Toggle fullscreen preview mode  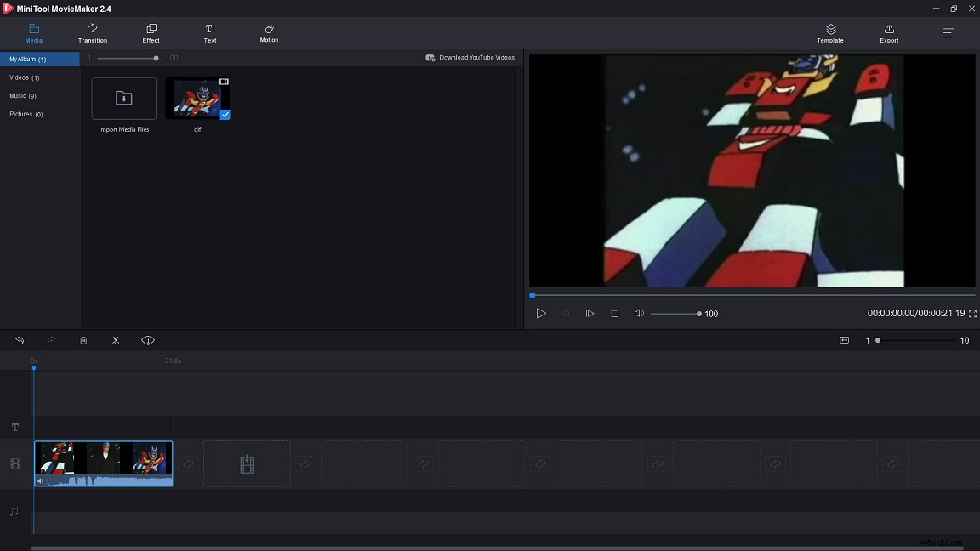pyautogui.click(x=971, y=313)
